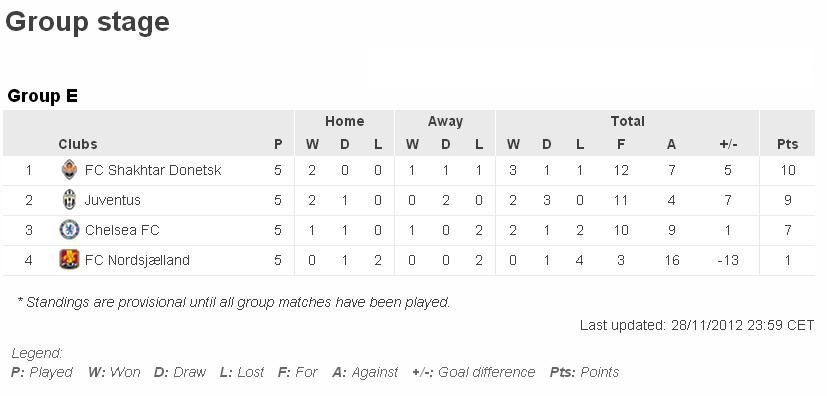Open the FC Shakhtar Donetsk club link
This screenshot has width=827, height=396.
(x=153, y=170)
